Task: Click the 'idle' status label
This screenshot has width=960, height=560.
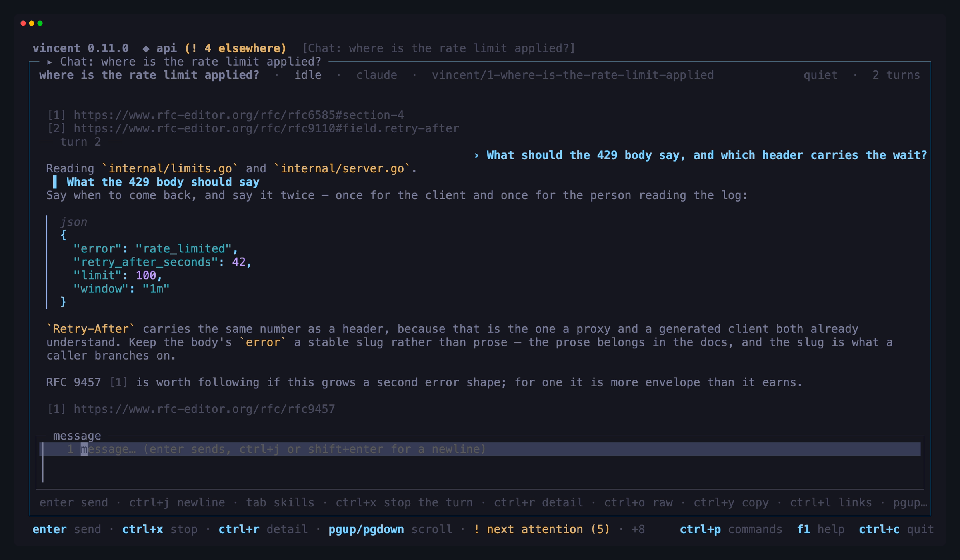Action: (x=308, y=75)
